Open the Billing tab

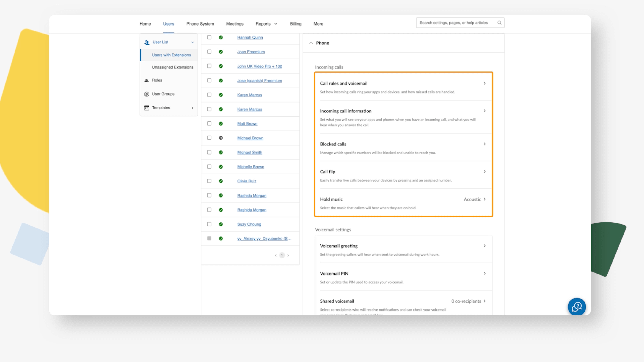tap(296, 24)
